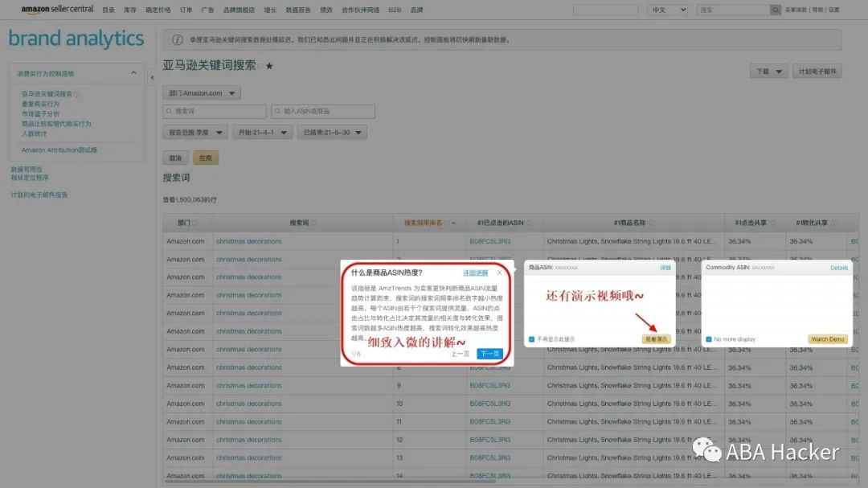
Task: Collapse the left sidebar with the arrow handle
Action: pos(152,77)
